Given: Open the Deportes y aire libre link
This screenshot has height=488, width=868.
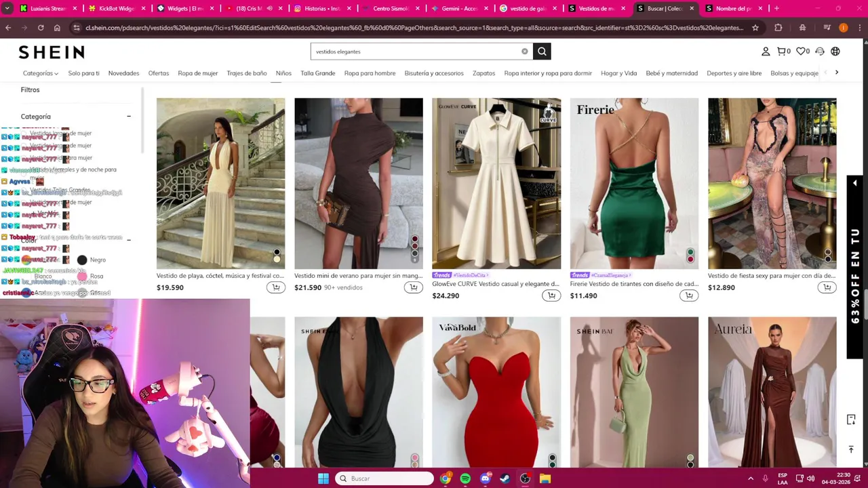Looking at the screenshot, I should point(734,73).
